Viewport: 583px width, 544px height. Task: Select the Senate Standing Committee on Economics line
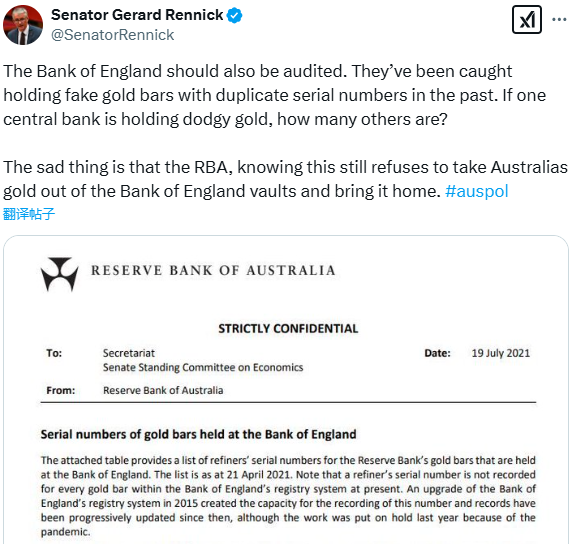203,367
